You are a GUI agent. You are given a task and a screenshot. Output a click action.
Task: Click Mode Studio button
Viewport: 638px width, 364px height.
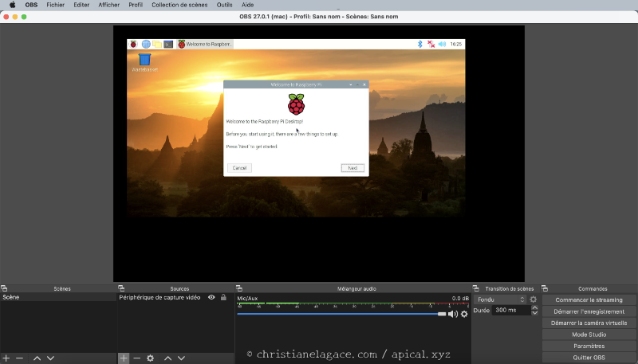tap(589, 335)
